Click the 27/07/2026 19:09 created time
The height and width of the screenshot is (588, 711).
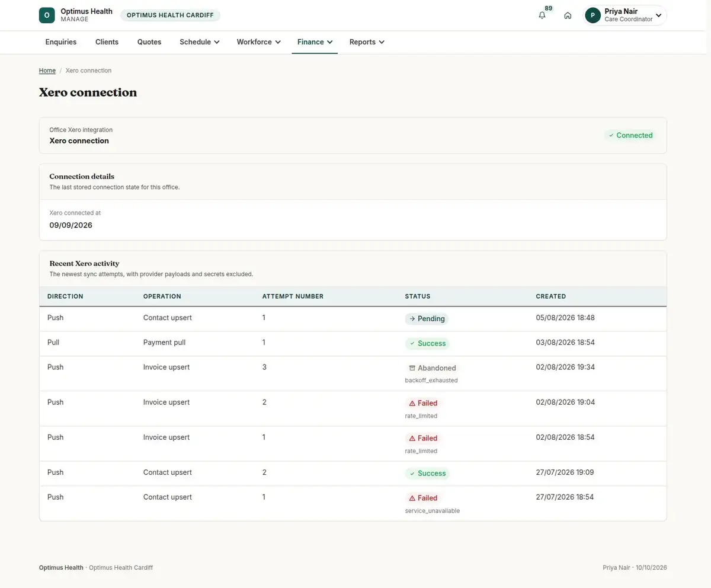click(565, 472)
